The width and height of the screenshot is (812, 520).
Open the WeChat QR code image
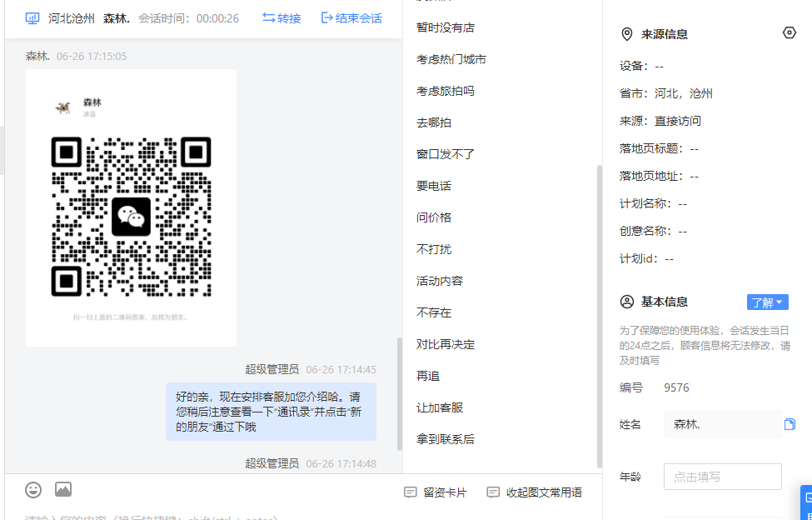pos(131,207)
